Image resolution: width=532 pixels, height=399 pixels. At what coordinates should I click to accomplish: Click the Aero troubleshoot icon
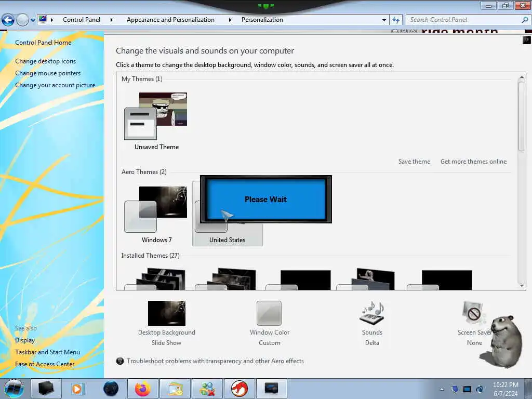coord(120,361)
